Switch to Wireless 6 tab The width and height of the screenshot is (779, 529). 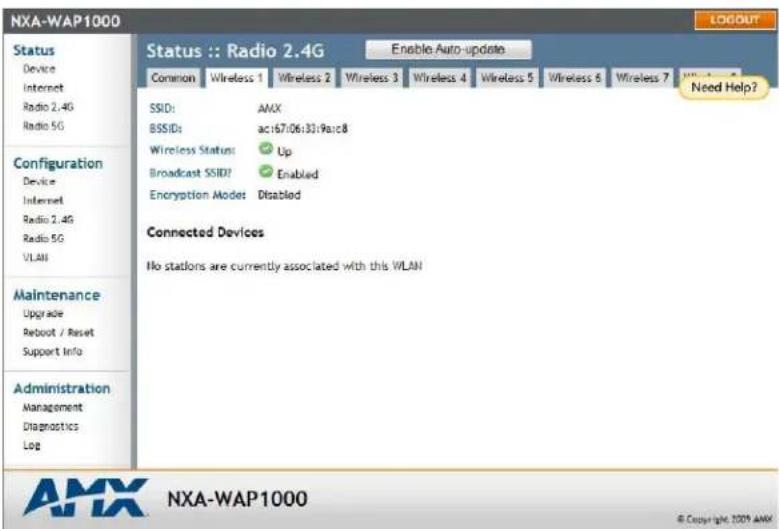pyautogui.click(x=574, y=78)
